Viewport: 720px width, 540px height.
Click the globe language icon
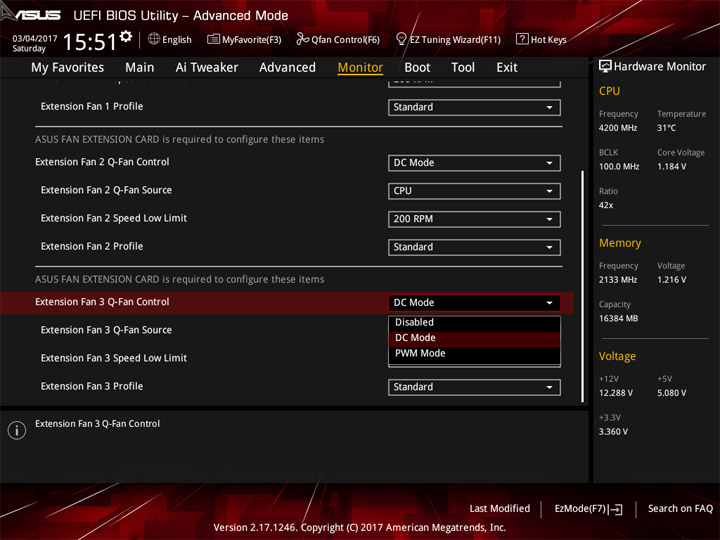pyautogui.click(x=154, y=39)
